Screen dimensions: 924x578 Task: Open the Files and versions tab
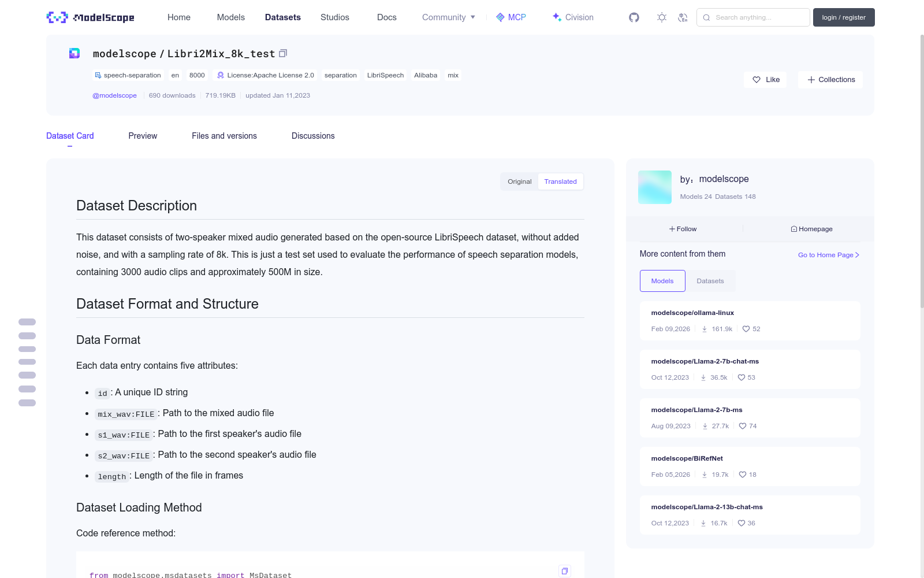[x=224, y=136]
